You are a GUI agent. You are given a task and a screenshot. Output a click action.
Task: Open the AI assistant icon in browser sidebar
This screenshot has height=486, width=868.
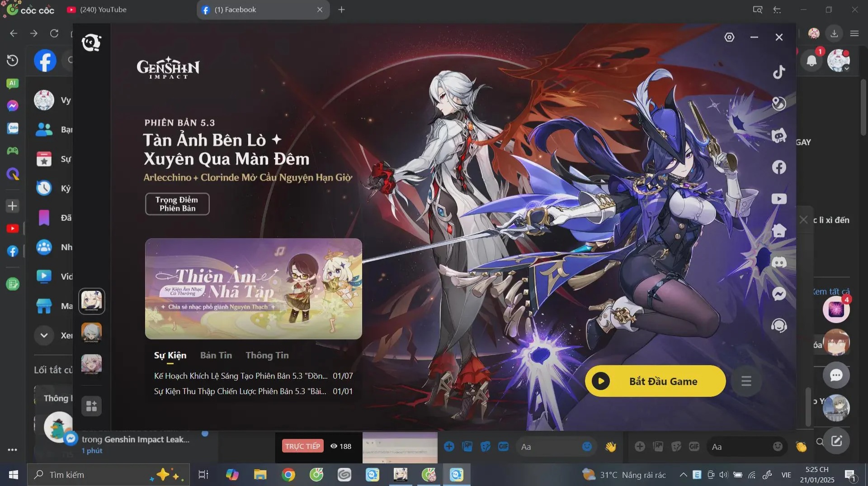pos(13,83)
